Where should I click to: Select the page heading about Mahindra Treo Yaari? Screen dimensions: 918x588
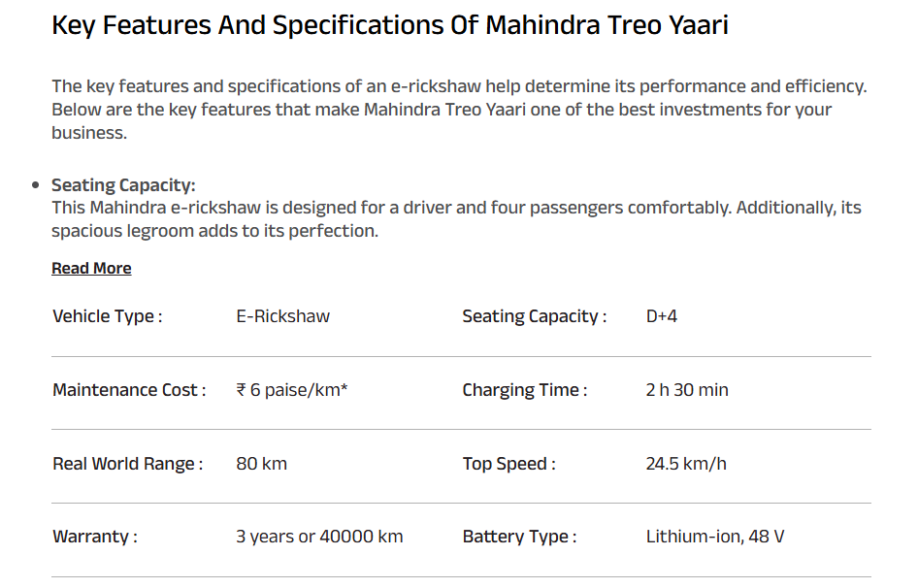390,25
